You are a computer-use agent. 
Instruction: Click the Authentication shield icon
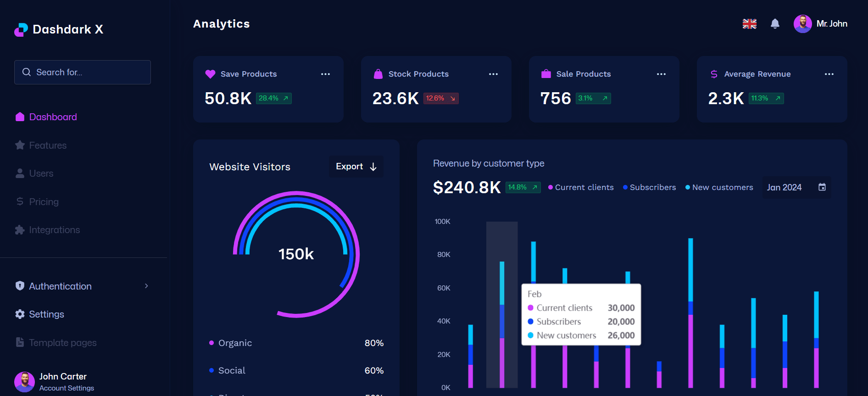pyautogui.click(x=20, y=286)
